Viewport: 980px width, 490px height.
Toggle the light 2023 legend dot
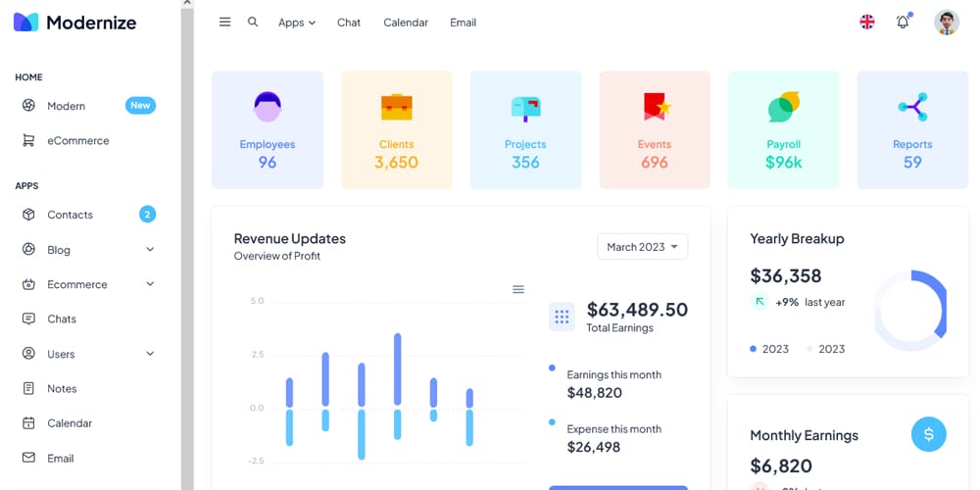(x=809, y=349)
